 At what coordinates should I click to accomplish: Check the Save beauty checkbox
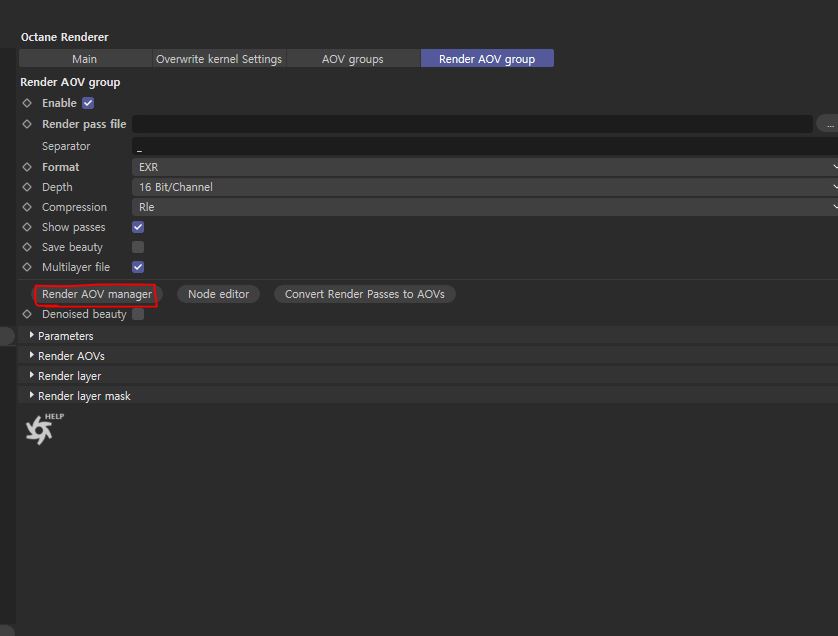(x=138, y=247)
